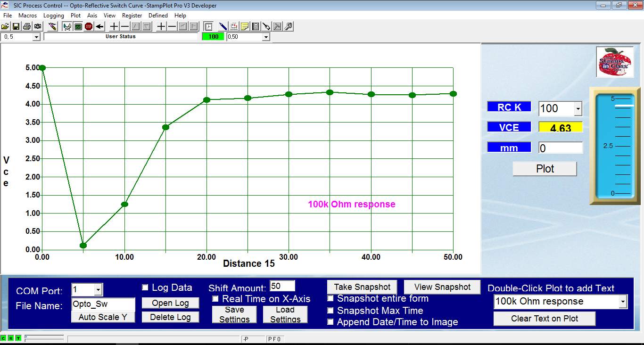
Task: Check Snapshot entire form option
Action: point(331,298)
